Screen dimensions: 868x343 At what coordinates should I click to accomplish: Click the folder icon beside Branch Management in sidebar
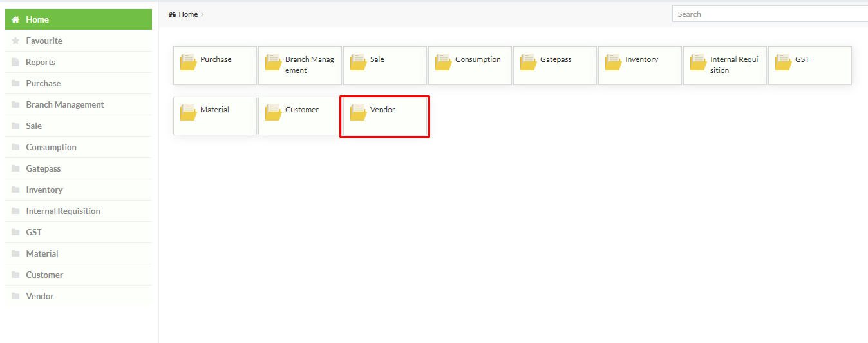point(15,105)
